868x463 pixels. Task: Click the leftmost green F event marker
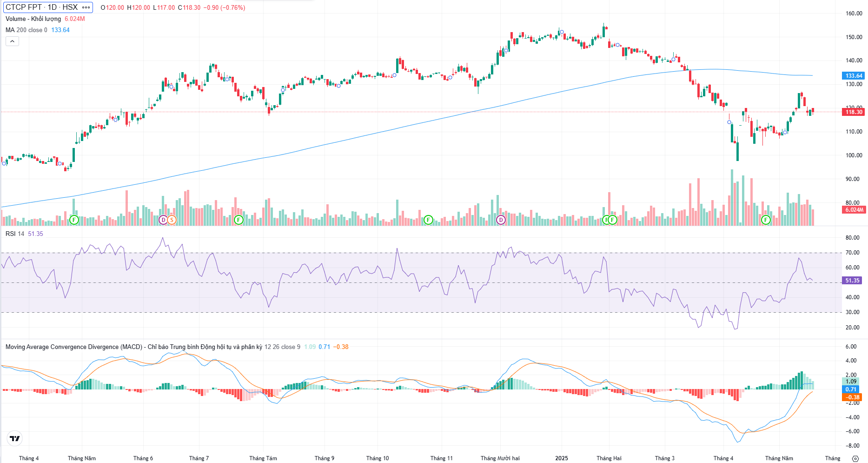73,220
